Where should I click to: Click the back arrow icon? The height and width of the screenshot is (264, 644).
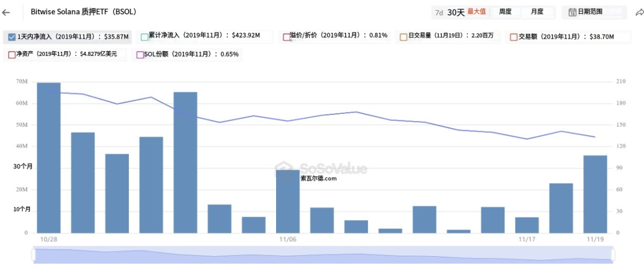[x=7, y=12]
